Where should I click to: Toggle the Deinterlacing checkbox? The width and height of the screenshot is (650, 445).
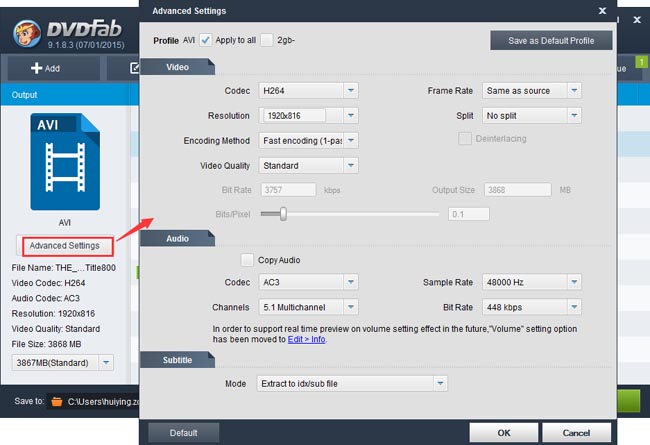[x=465, y=139]
